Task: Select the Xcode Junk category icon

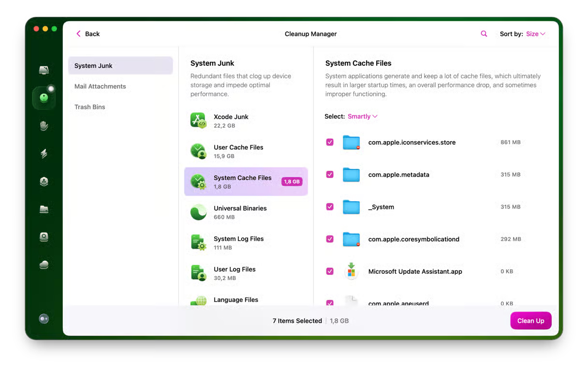Action: [x=198, y=121]
